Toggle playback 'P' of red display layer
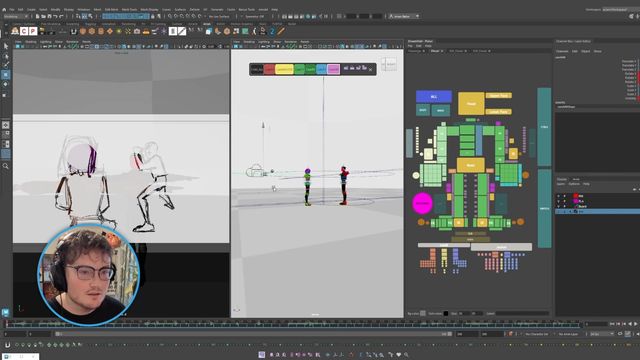640x360 pixels. click(565, 196)
